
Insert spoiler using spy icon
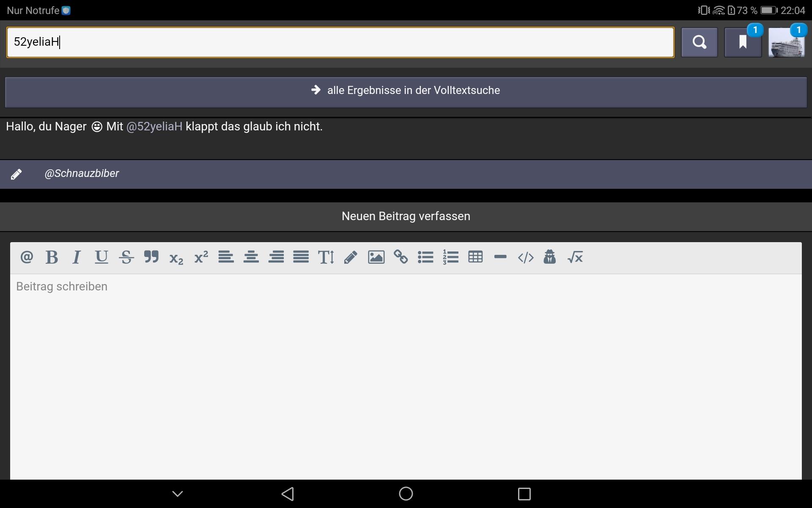pyautogui.click(x=550, y=257)
